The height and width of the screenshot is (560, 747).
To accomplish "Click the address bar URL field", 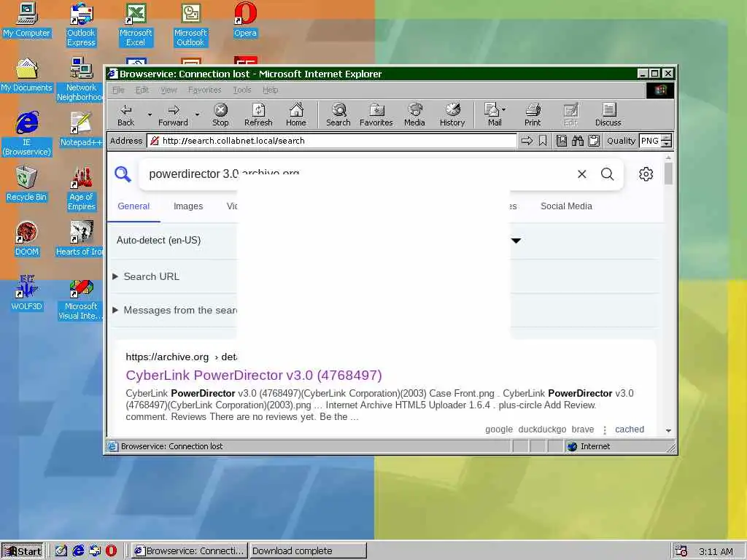I will click(332, 141).
